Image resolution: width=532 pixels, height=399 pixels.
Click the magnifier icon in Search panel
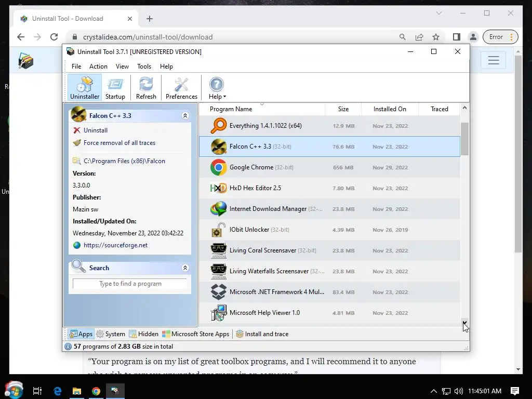(78, 267)
